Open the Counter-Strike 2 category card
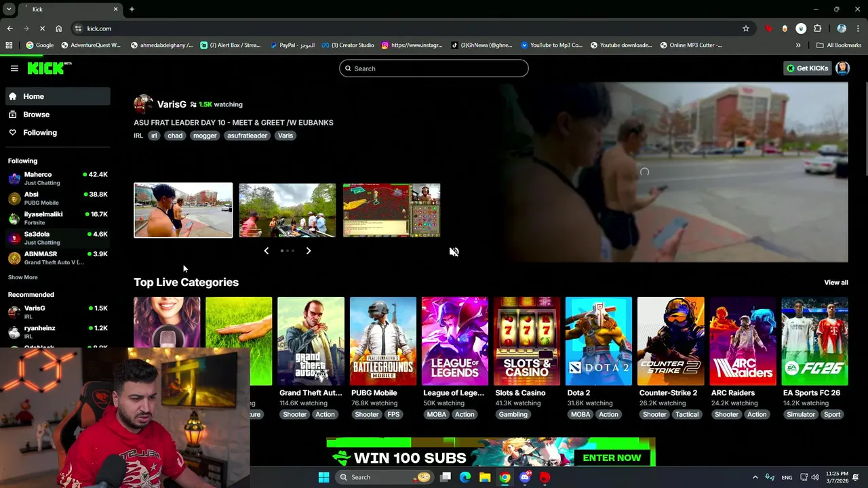 coord(671,341)
